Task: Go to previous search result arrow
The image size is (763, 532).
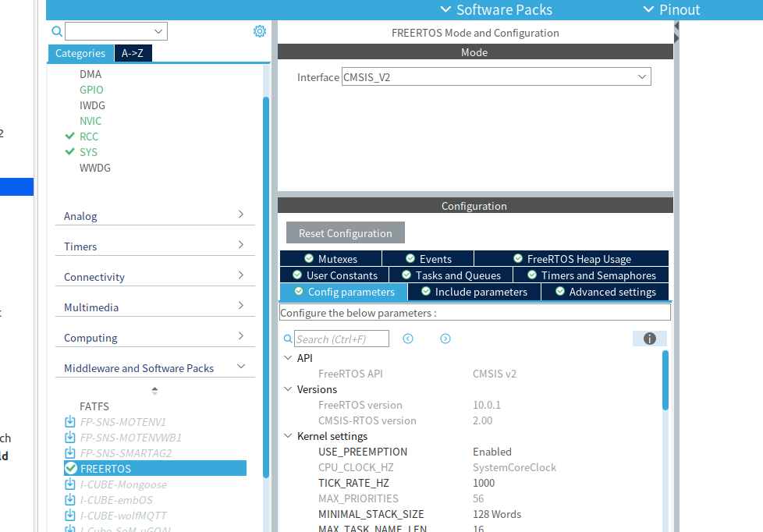Action: click(x=408, y=339)
